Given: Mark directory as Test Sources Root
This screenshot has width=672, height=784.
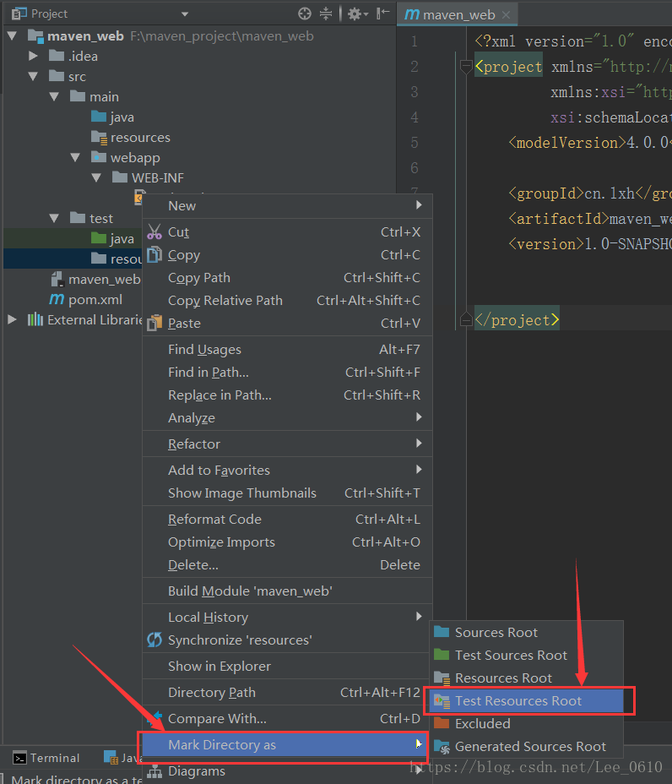Looking at the screenshot, I should click(526, 656).
